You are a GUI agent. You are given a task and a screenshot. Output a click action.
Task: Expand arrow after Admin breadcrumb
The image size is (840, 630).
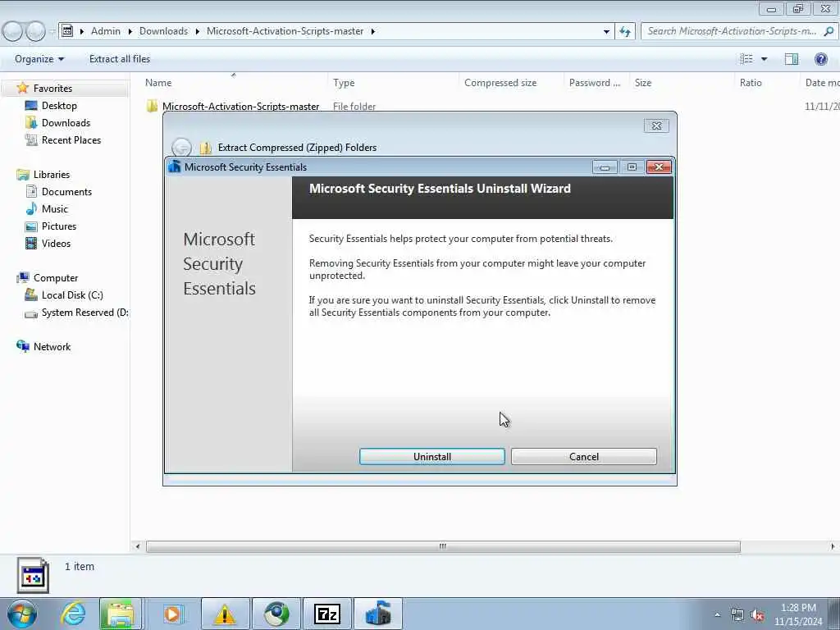(130, 31)
